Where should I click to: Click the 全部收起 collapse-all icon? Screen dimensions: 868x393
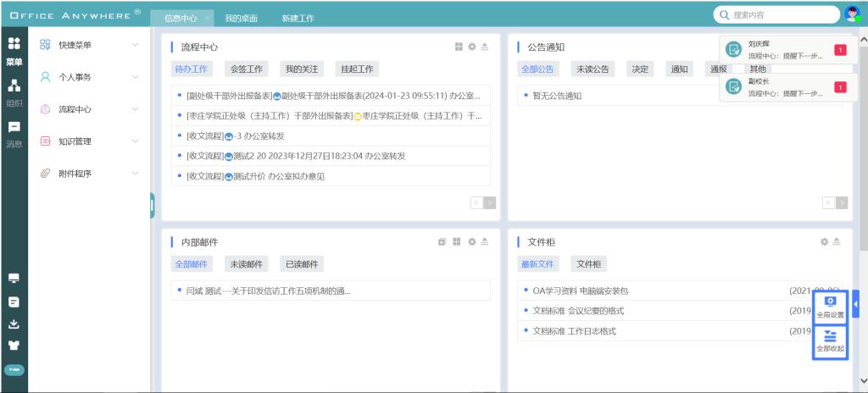(x=830, y=341)
